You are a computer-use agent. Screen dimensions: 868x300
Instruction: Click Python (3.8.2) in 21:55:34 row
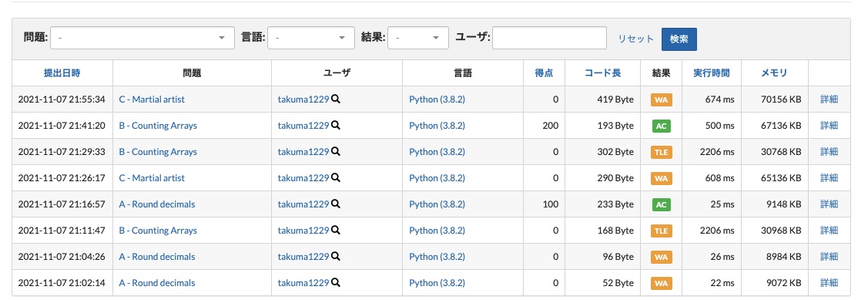437,99
